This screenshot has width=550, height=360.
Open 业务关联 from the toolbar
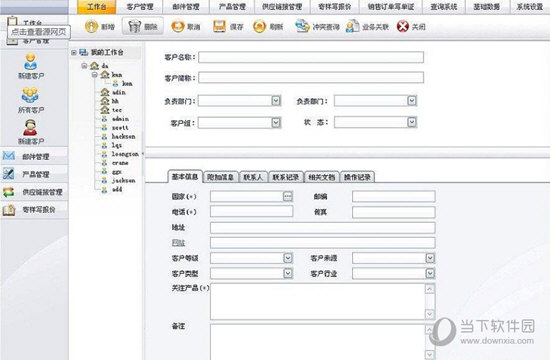pyautogui.click(x=367, y=27)
